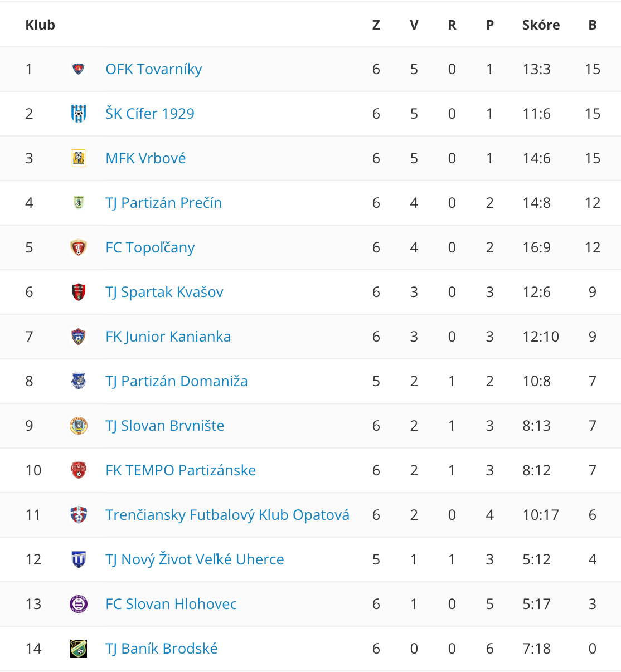621x672 pixels.
Task: Click the Skóre column header
Action: (541, 25)
